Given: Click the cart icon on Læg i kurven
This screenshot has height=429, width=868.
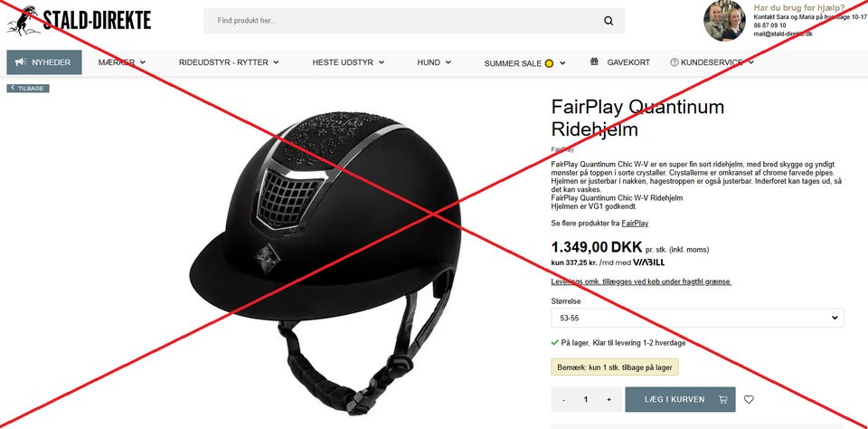Looking at the screenshot, I should (722, 399).
